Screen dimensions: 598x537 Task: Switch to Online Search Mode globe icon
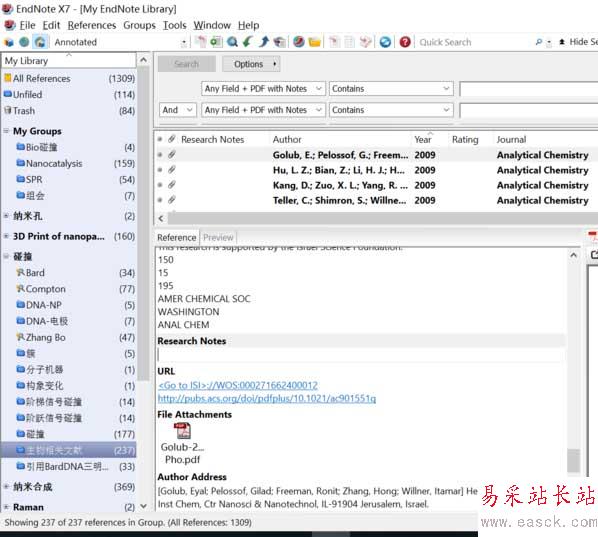[x=24, y=42]
